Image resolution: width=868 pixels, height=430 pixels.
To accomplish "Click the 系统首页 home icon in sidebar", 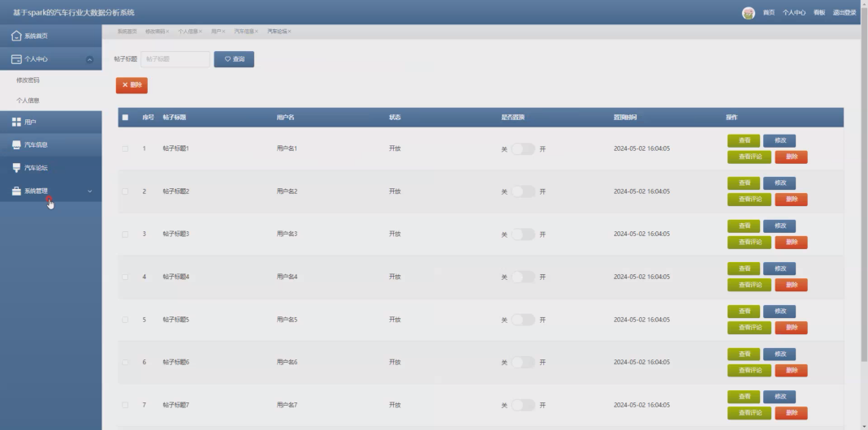I will 16,36.
